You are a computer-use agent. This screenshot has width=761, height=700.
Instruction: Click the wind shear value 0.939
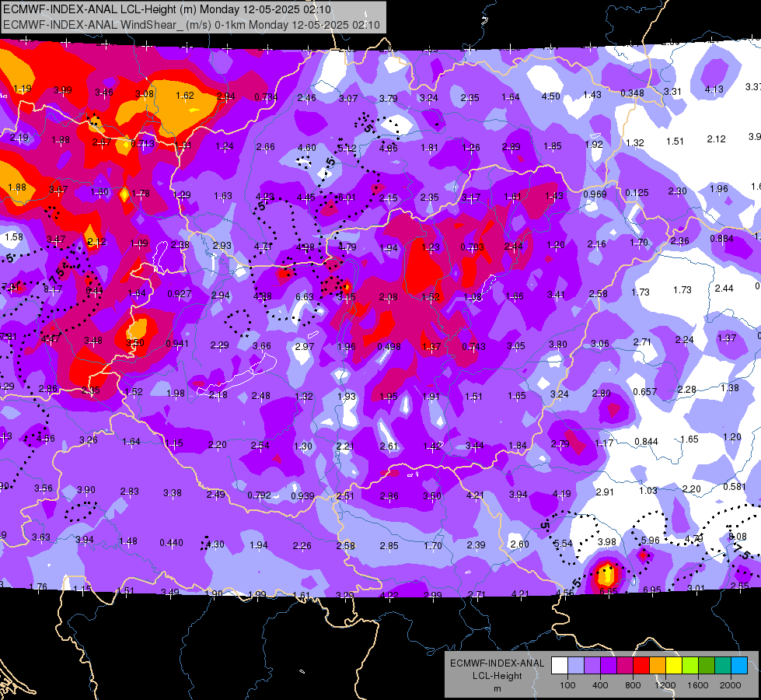tap(302, 495)
